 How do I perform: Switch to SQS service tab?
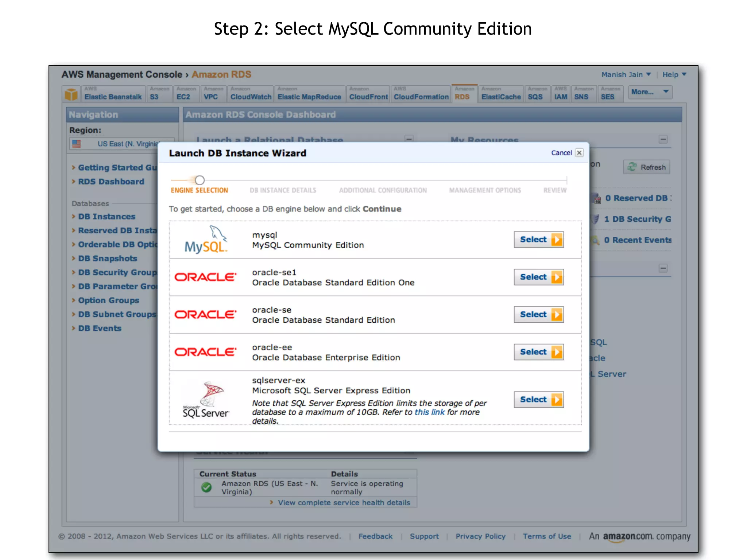(538, 94)
